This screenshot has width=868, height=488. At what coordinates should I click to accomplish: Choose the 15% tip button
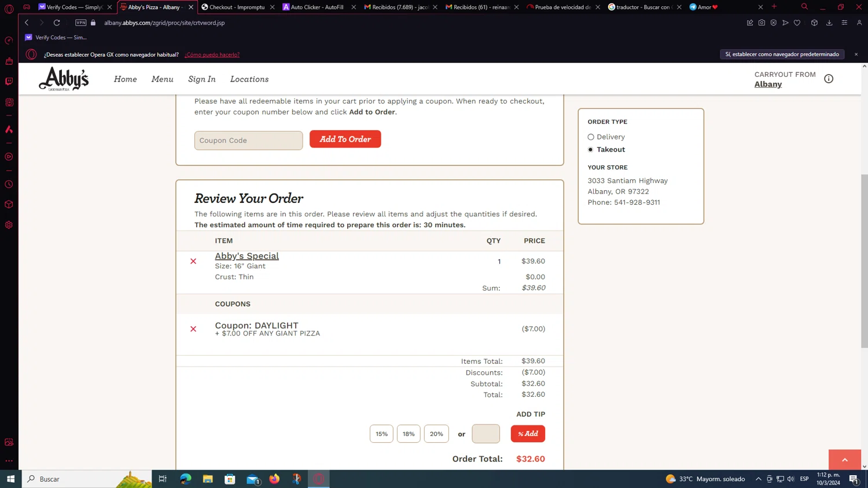(x=381, y=434)
